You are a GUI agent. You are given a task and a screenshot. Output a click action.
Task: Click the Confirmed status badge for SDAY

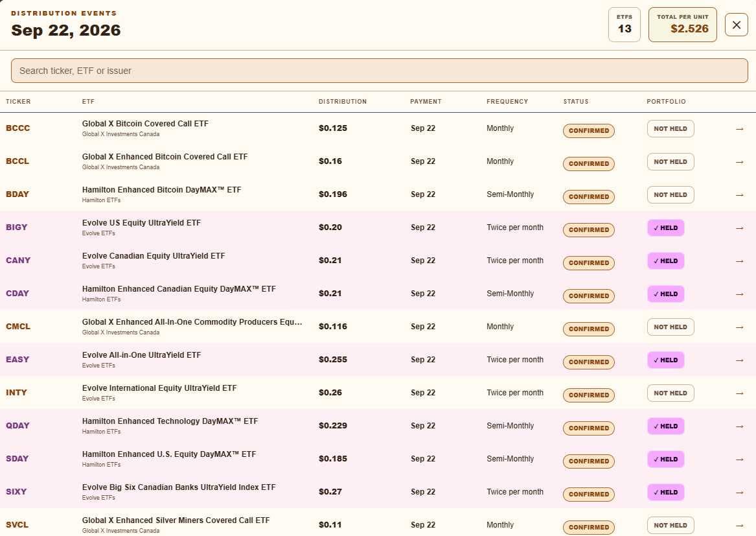588,461
